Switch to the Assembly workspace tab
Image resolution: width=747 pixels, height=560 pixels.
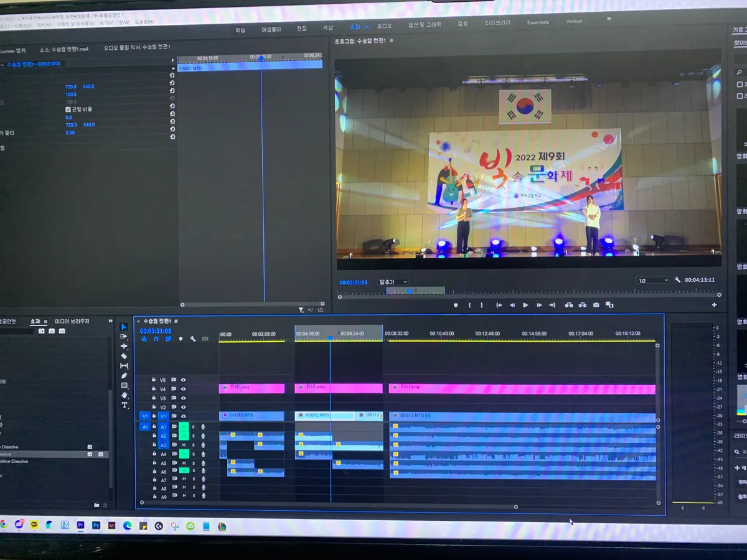[x=271, y=29]
